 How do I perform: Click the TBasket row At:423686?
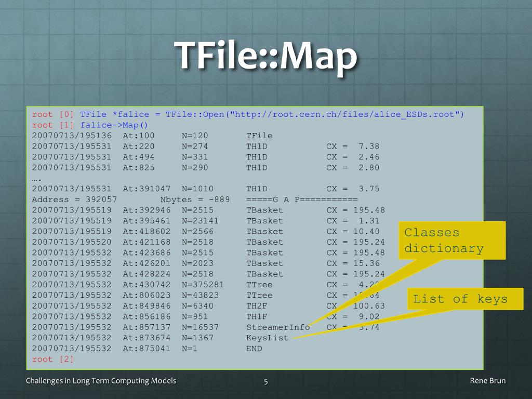click(x=208, y=253)
